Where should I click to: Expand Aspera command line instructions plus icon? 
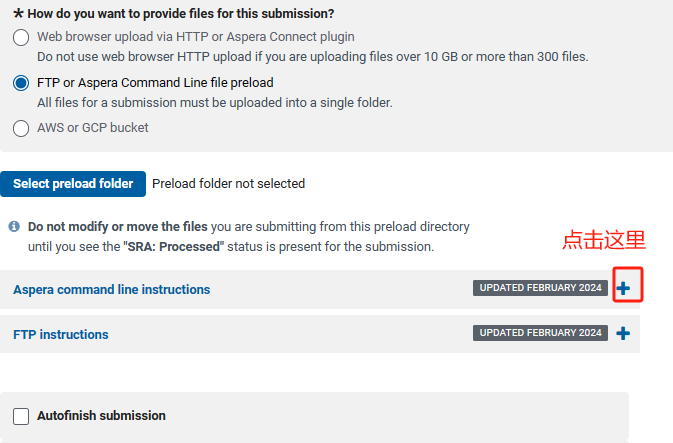(x=623, y=288)
